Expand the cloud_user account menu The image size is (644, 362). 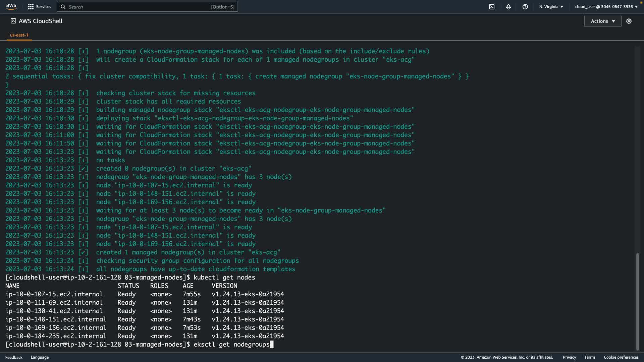point(606,7)
